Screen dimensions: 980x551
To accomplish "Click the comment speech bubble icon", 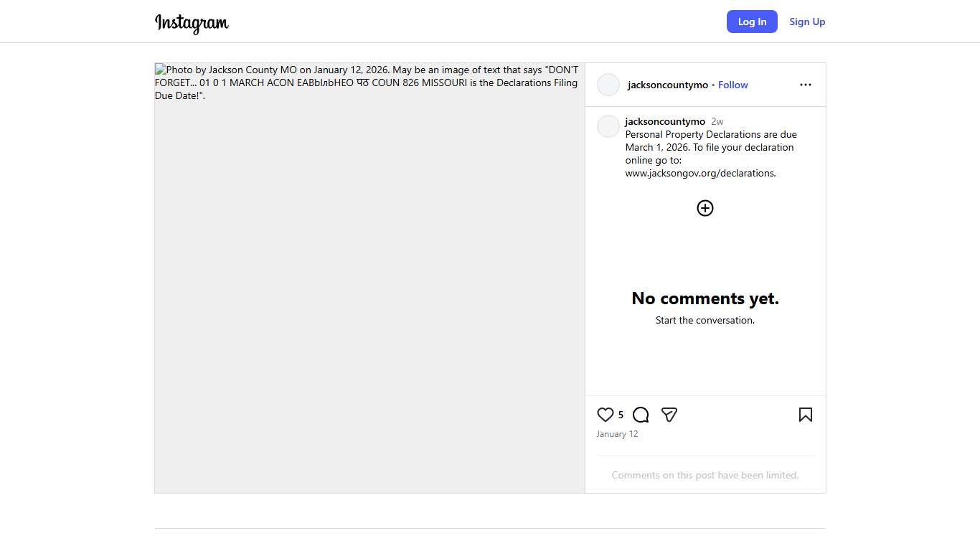I will [641, 415].
